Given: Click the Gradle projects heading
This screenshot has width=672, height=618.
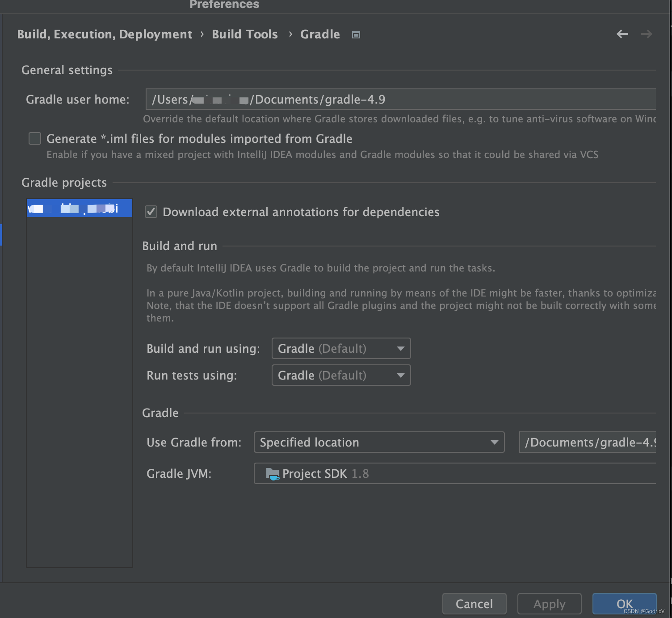Looking at the screenshot, I should (x=64, y=183).
